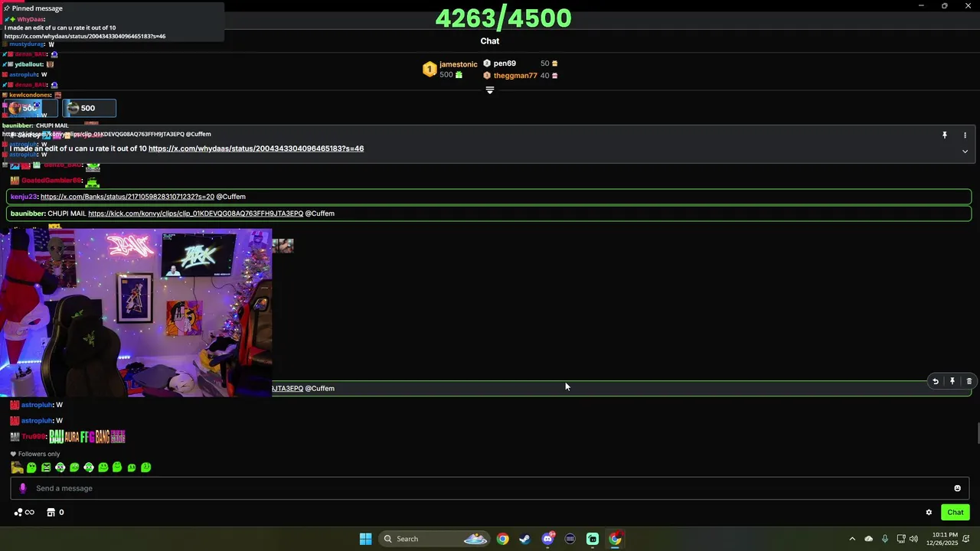
Task: Select the eighth green emote in emote row
Action: [117, 467]
